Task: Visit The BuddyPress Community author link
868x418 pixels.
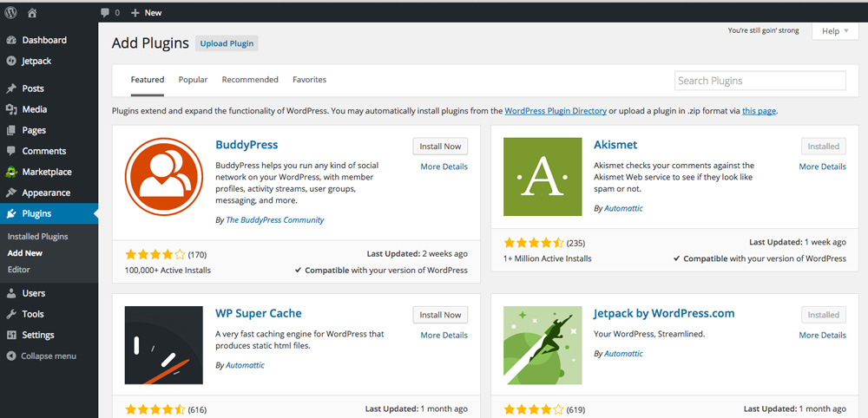Action: tap(275, 220)
